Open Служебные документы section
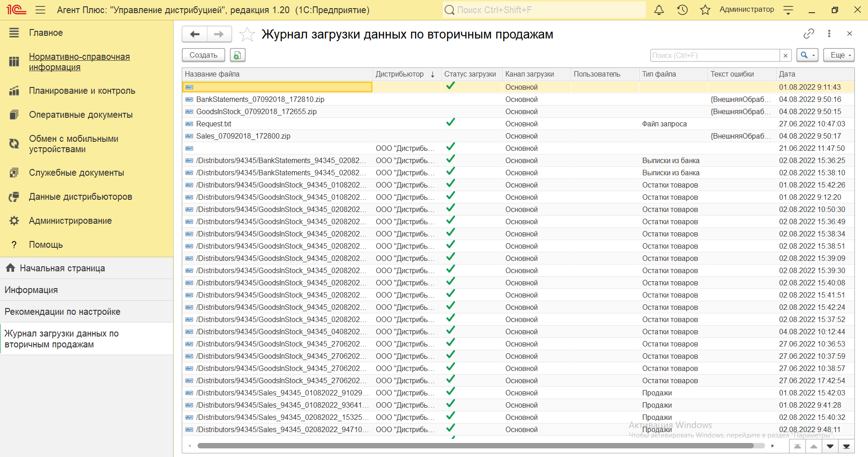868x457 pixels. [77, 173]
